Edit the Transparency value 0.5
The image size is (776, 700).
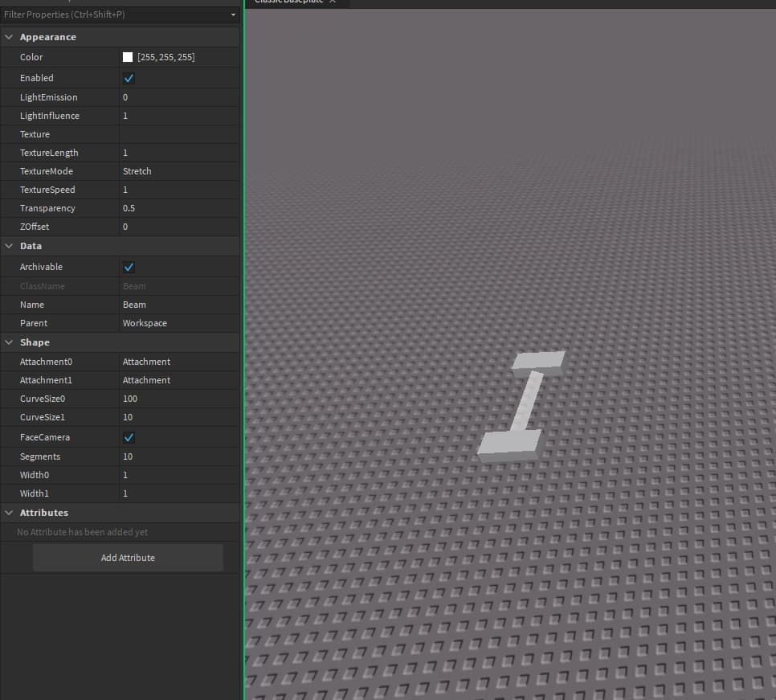click(x=178, y=208)
